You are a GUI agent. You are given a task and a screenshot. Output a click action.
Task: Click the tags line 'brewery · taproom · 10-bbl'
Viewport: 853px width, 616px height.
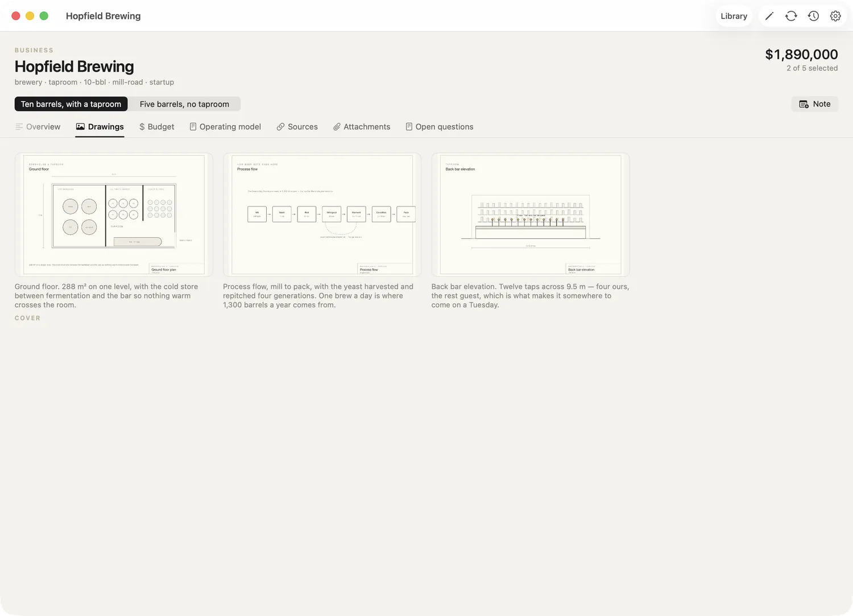tap(94, 82)
